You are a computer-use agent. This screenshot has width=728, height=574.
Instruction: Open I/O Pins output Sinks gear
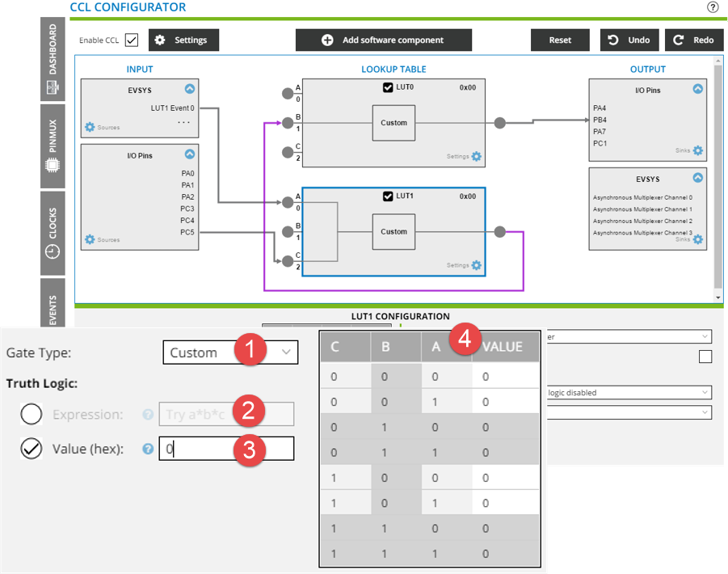click(x=698, y=150)
